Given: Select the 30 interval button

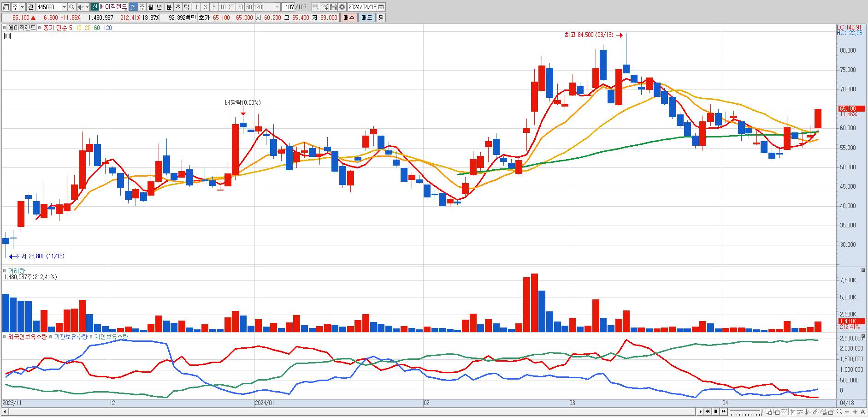Looking at the screenshot, I should pos(240,7).
